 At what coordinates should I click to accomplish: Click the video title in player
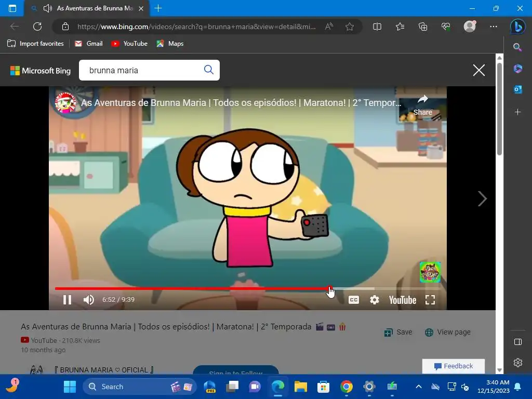[x=241, y=102]
